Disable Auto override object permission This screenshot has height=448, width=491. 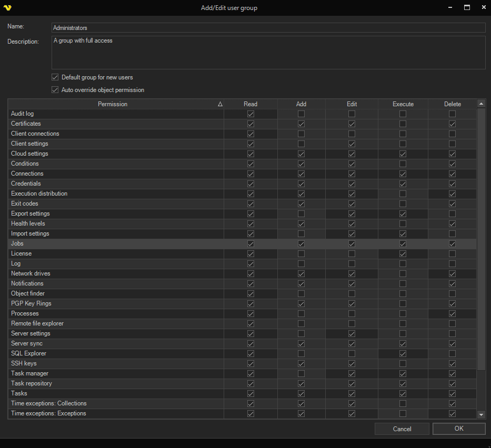pyautogui.click(x=55, y=90)
